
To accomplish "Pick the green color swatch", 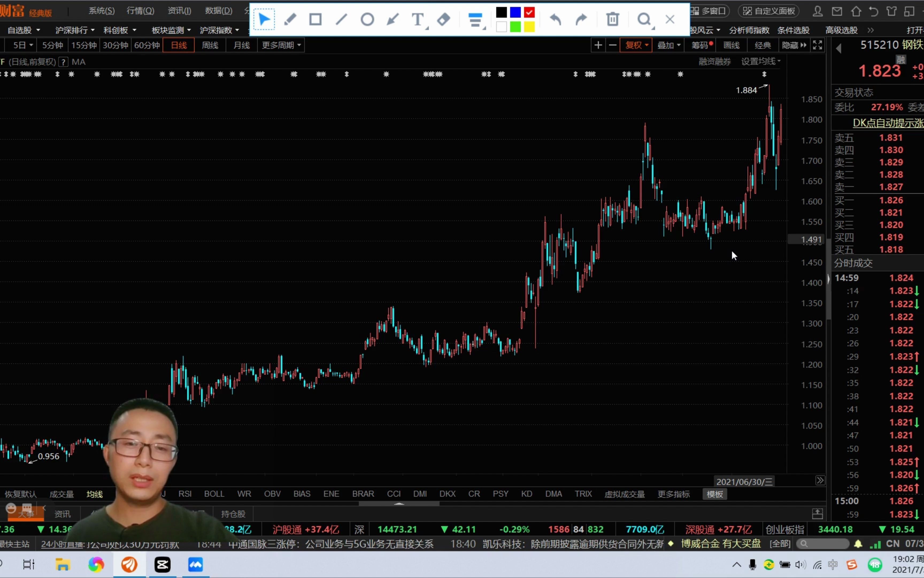I will [x=515, y=27].
